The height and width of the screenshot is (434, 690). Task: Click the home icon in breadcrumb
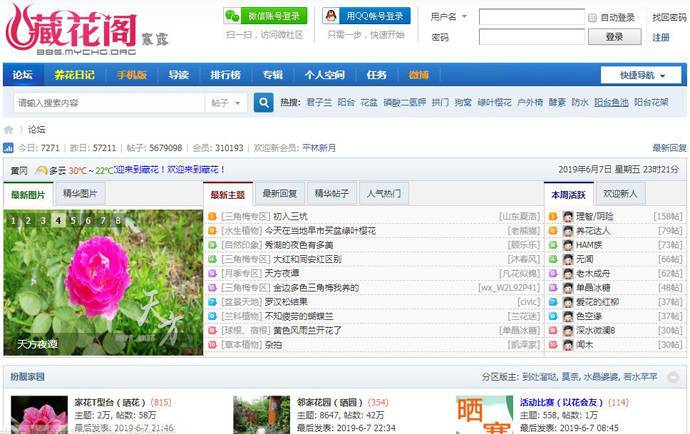tap(8, 129)
